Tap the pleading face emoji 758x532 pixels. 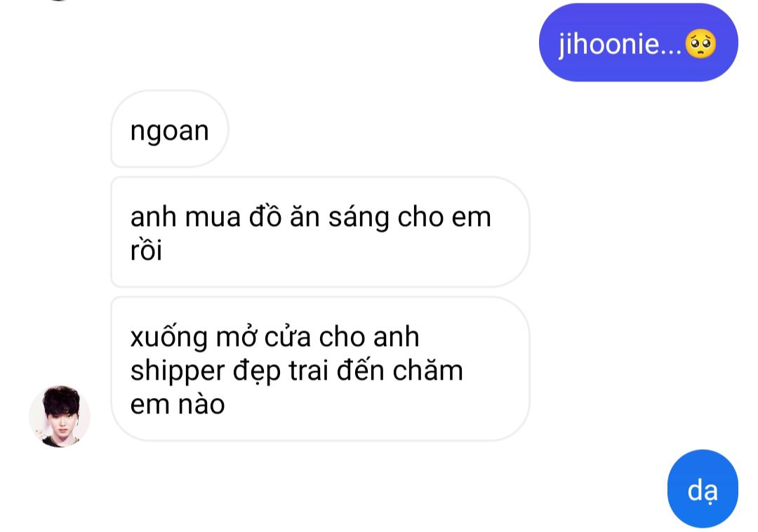pos(700,44)
